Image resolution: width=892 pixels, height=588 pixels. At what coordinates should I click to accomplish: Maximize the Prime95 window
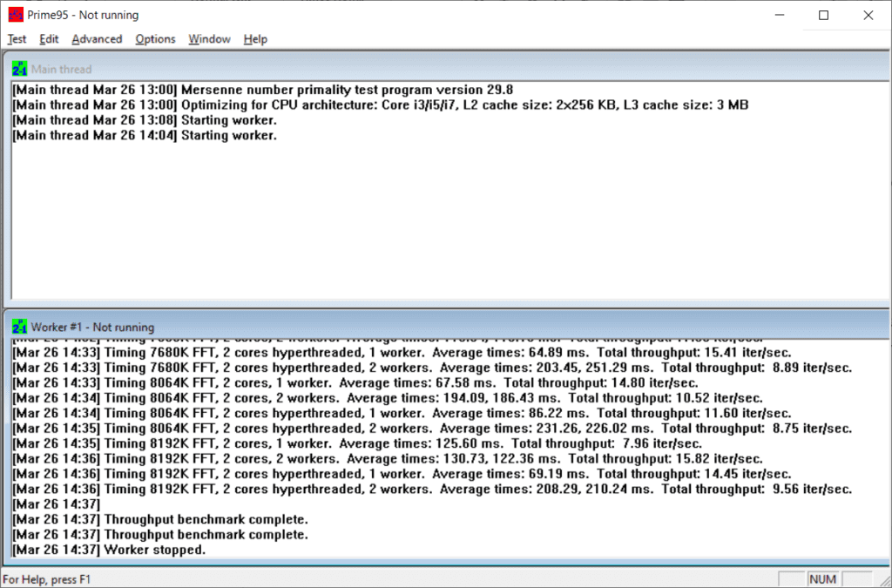coord(823,15)
